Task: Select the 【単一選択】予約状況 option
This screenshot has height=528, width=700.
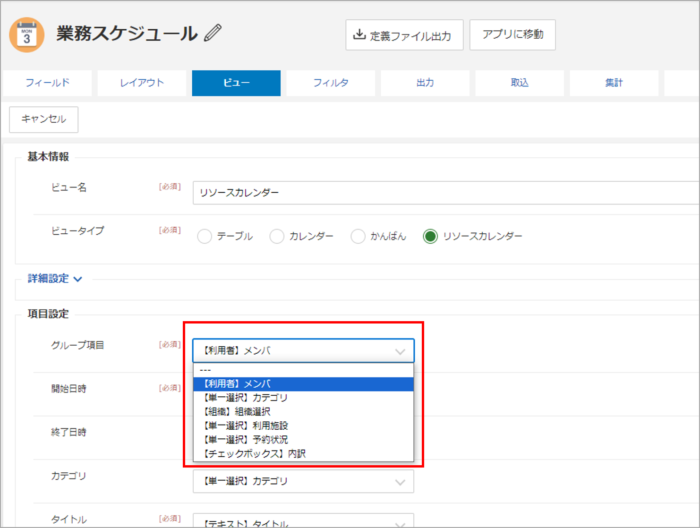Action: [304, 440]
